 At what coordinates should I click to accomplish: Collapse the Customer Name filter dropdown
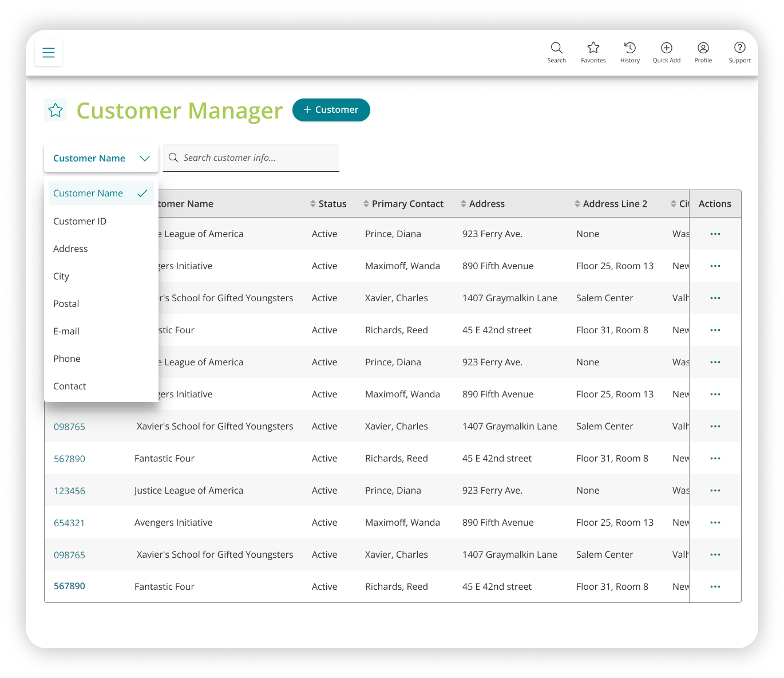144,158
